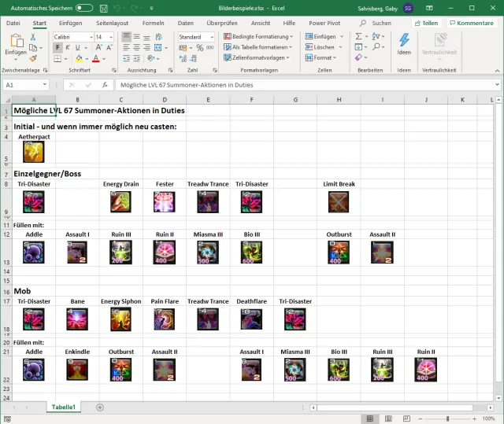The width and height of the screenshot is (504, 424).
Task: Toggle bold formatting button F
Action: (x=57, y=48)
